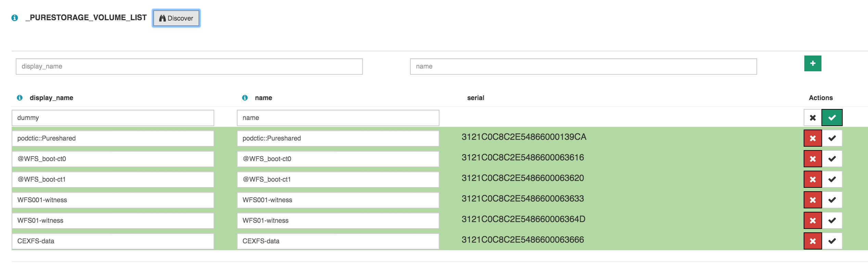The image size is (868, 268).
Task: Remove the @WFS_boot-ct1 row
Action: [x=813, y=180]
